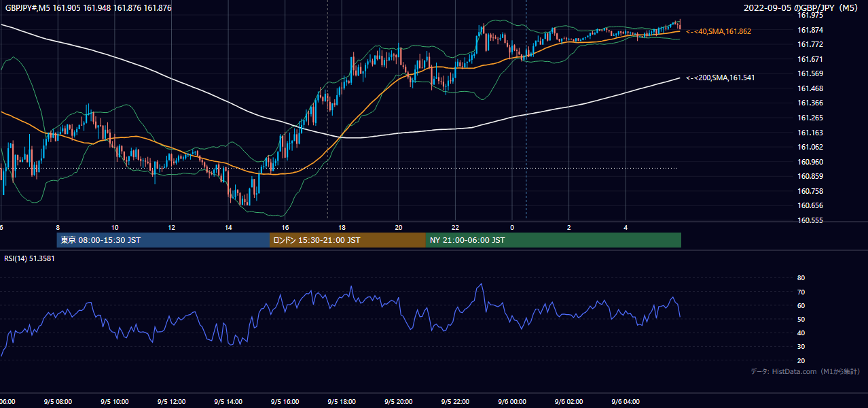Click bottom date label 9/6 02:00
The image size is (868, 408).
point(569,402)
